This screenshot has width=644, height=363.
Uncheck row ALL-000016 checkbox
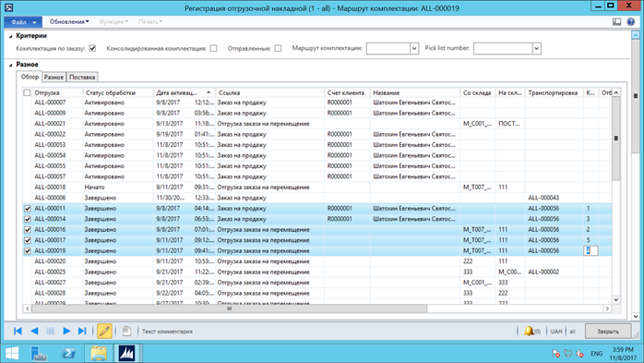(28, 230)
